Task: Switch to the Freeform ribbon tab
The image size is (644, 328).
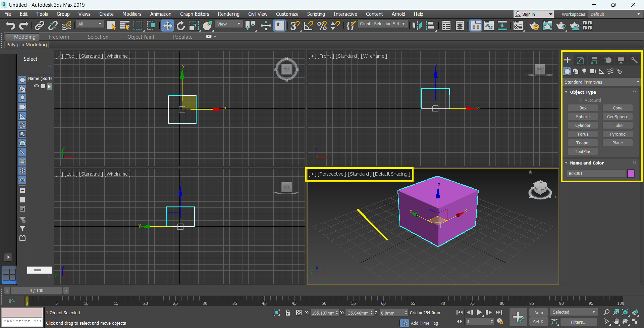Action: [x=59, y=37]
